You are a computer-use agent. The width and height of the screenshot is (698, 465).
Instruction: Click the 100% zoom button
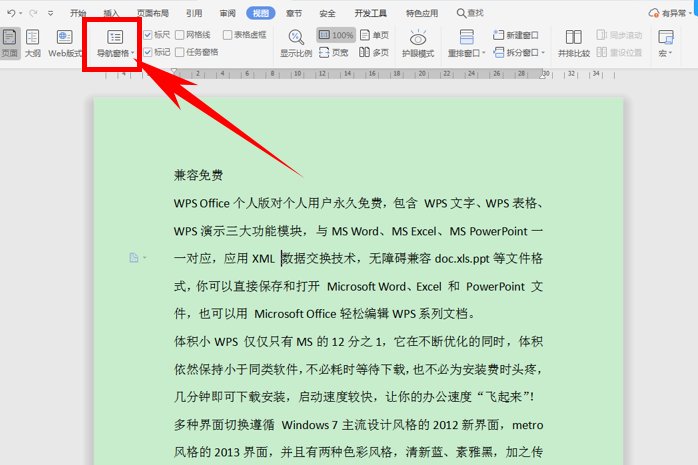pos(336,35)
